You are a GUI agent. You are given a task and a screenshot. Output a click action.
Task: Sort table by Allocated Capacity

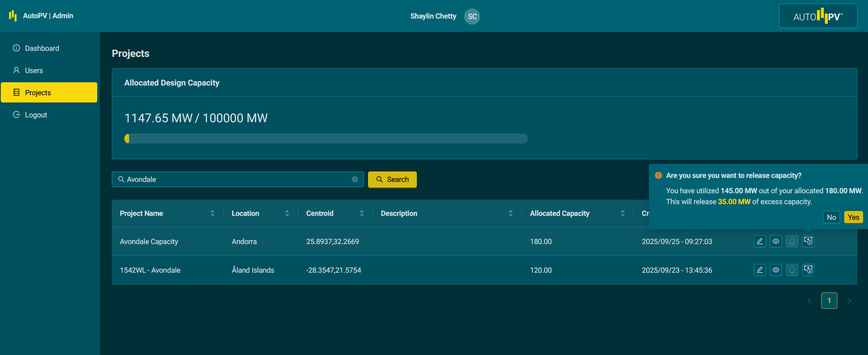point(623,213)
